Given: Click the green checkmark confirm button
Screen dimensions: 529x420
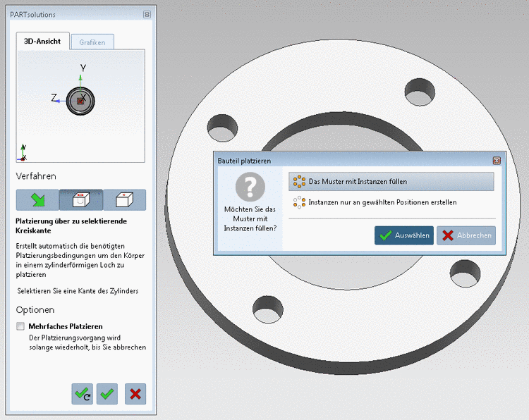Looking at the screenshot, I should [x=107, y=394].
